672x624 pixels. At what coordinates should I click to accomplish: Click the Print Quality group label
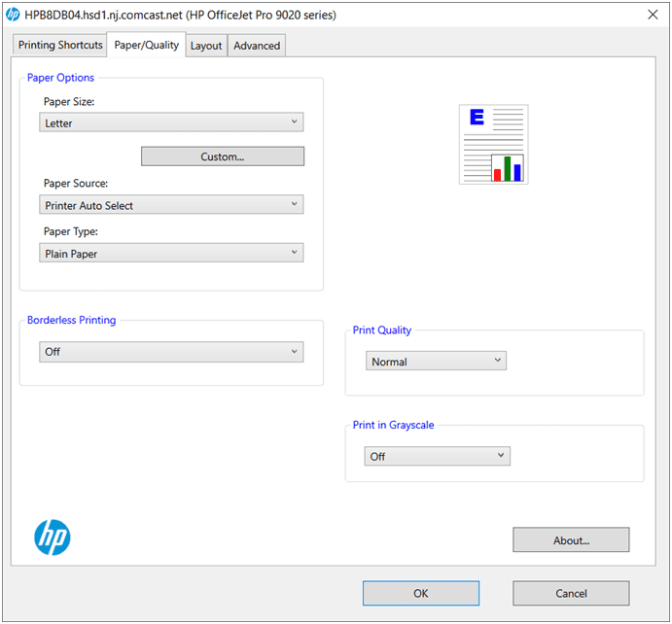(382, 330)
